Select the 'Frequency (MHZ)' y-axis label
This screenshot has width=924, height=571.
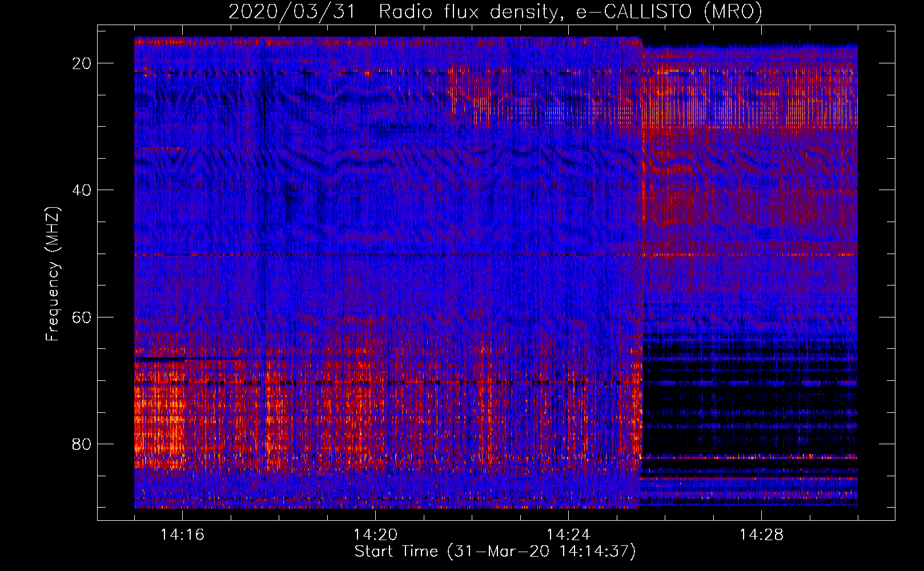[x=53, y=274]
